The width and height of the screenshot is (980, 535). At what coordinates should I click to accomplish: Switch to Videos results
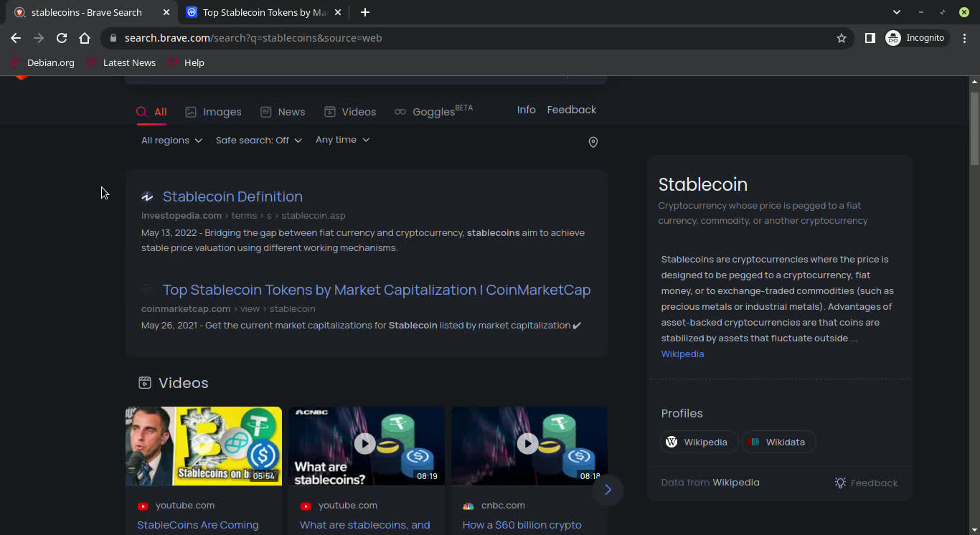pos(350,112)
